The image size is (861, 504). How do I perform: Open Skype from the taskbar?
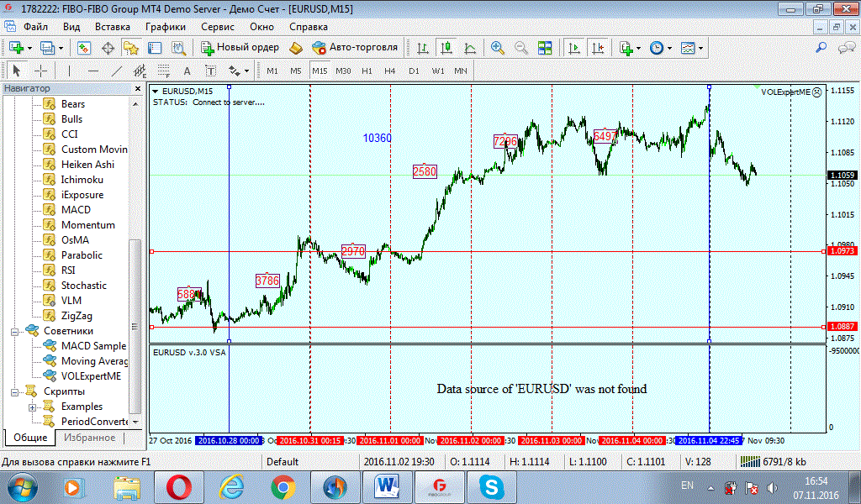pos(491,487)
